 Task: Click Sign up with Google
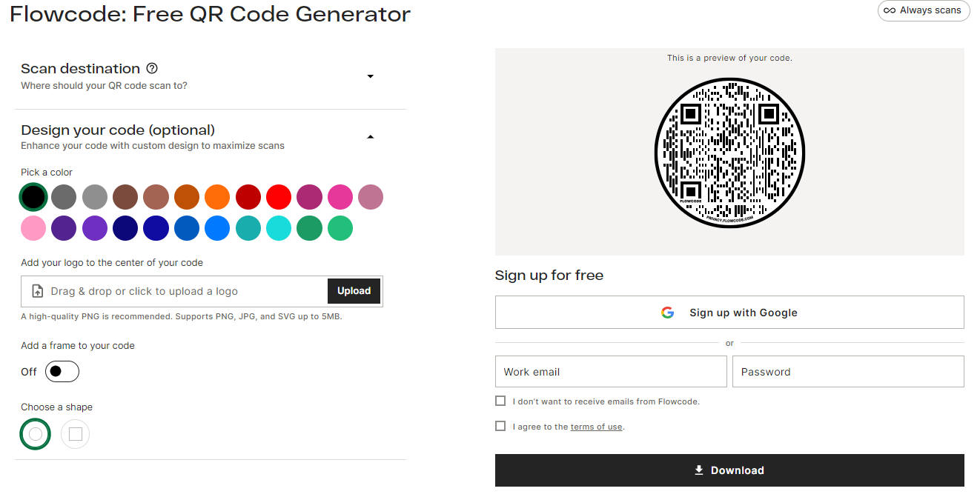click(729, 312)
